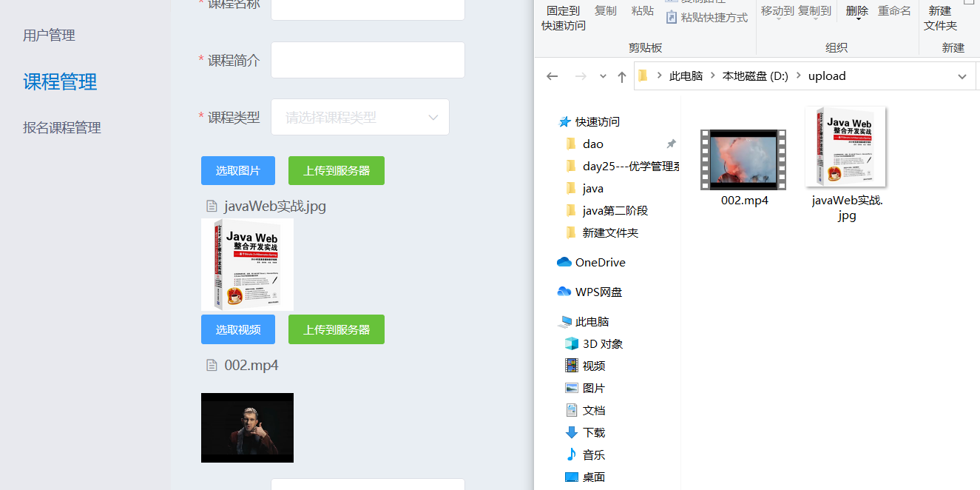Viewport: 980px width, 490px height.
Task: Click the file icon beside javaWeb实战.jpg in form
Action: 212,207
